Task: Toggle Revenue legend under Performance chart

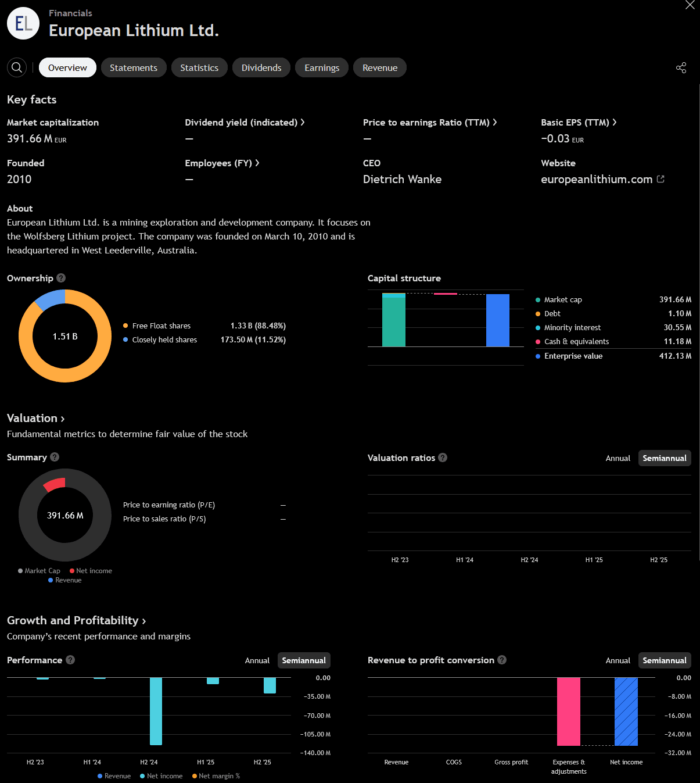Action: [114, 776]
